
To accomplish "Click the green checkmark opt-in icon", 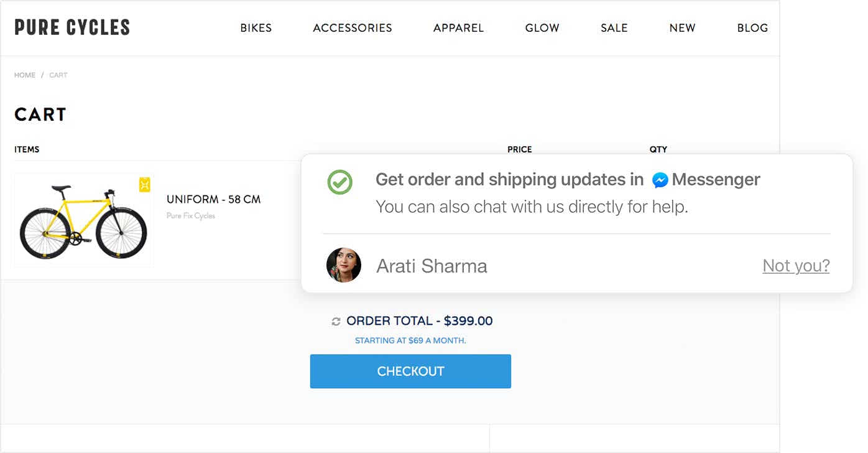I will pyautogui.click(x=339, y=182).
